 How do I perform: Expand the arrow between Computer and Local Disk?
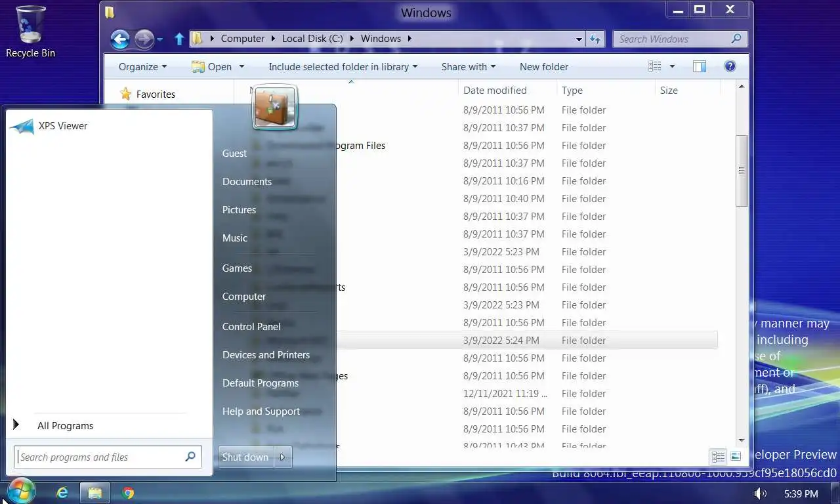273,39
